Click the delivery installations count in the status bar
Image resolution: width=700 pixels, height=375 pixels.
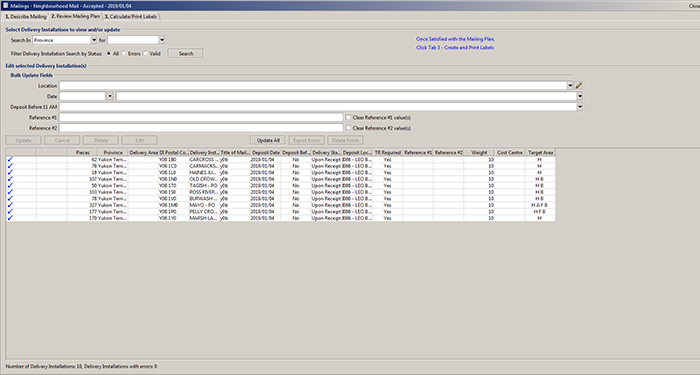tap(44, 367)
